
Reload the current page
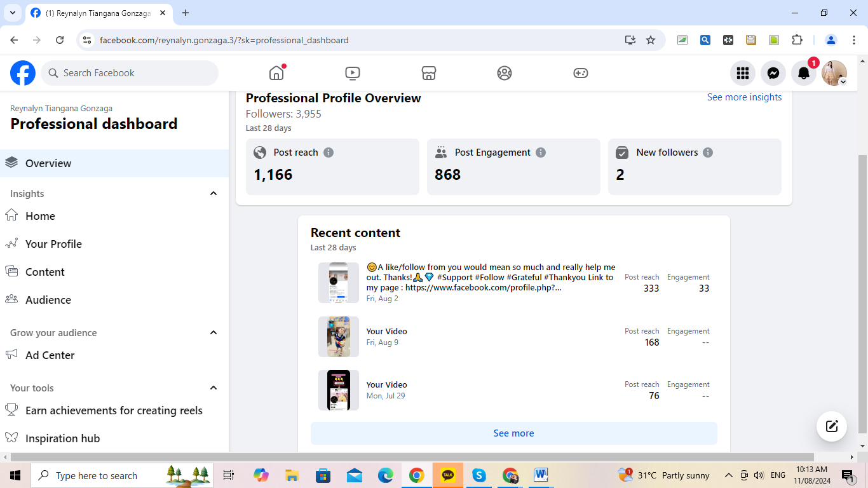point(60,40)
